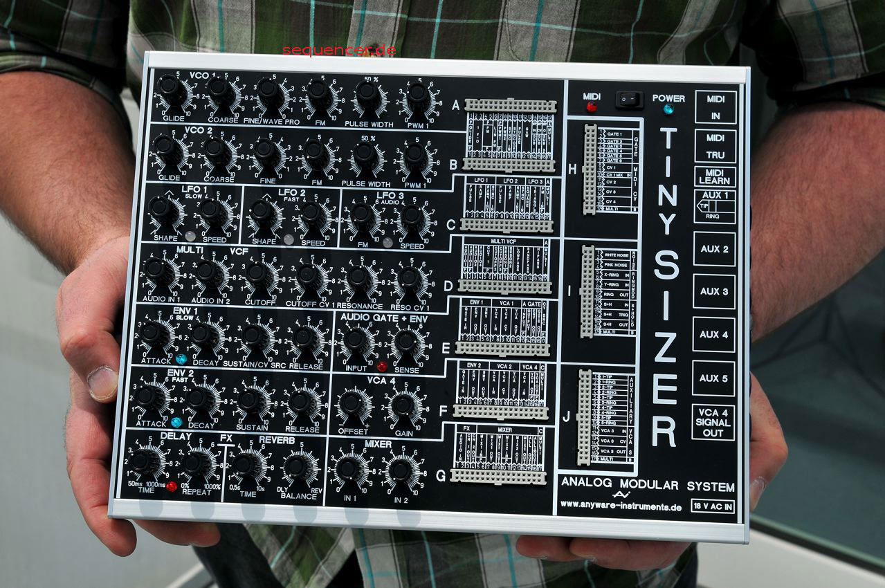Adjust the VCO 1 PWM 1 knob

coord(418,95)
